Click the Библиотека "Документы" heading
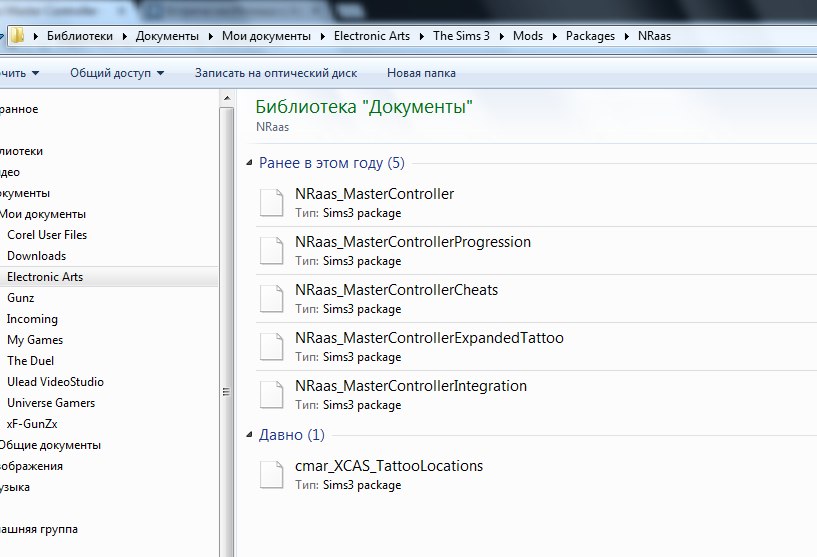Screen dimensions: 817x557 click(364, 107)
